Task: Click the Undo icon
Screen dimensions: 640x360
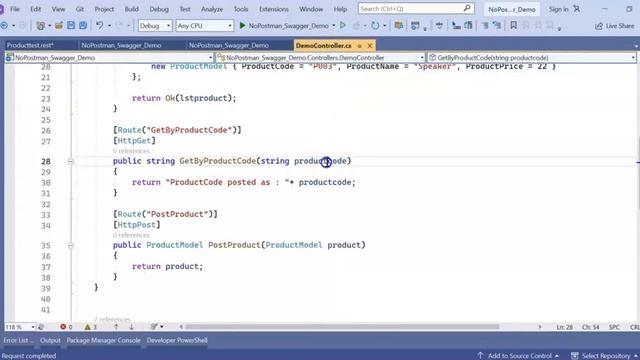Action: tap(99, 26)
